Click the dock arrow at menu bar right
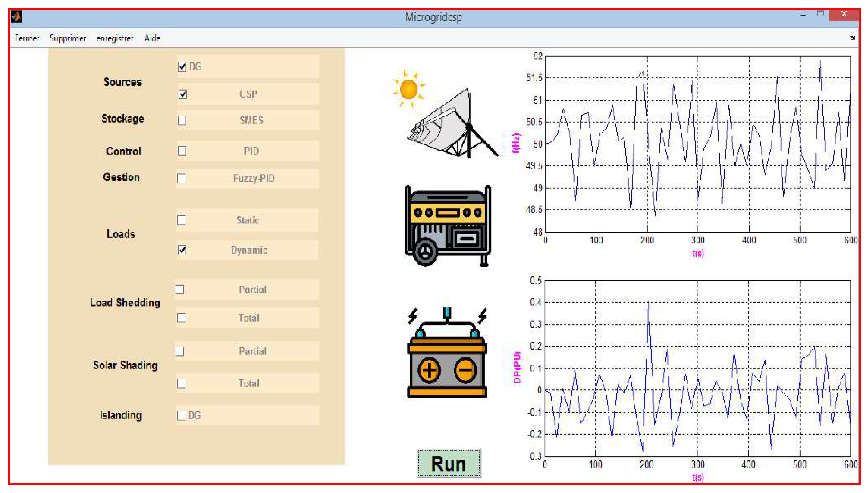 coord(852,38)
